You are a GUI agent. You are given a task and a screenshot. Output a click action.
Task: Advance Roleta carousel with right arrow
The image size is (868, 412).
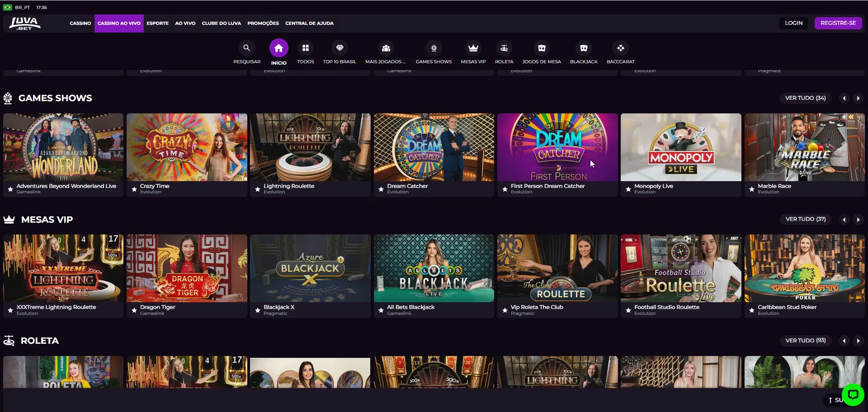point(858,341)
